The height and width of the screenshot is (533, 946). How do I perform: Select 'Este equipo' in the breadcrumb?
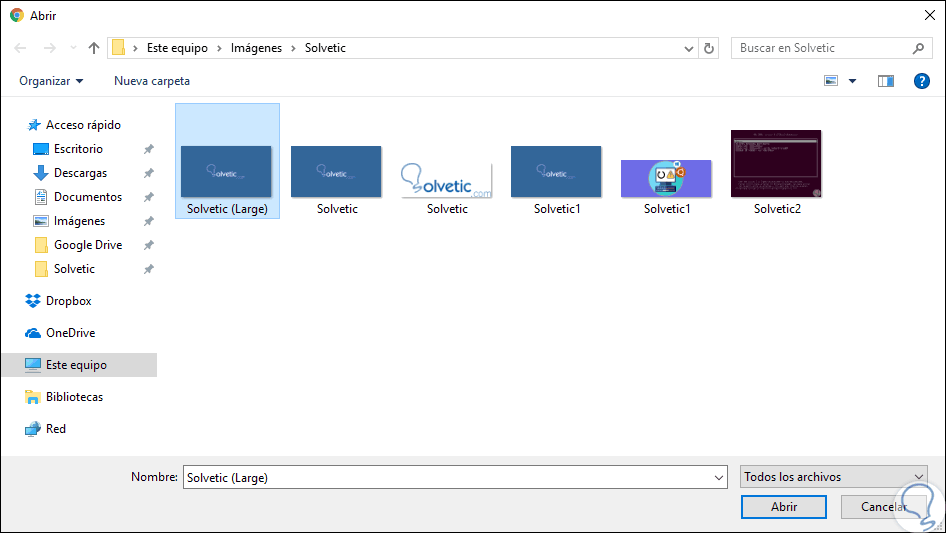177,48
